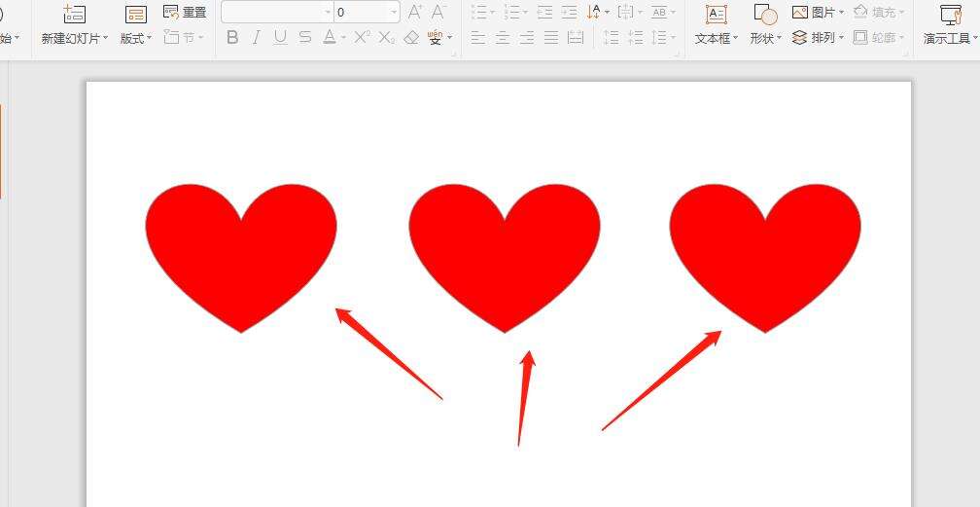The height and width of the screenshot is (507, 980).
Task: Expand the 节 section dropdown arrow
Action: pyautogui.click(x=200, y=38)
